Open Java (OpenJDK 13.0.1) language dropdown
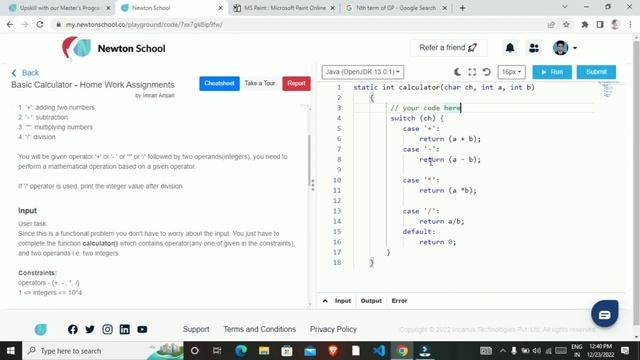Viewport: 640px width, 360px height. (363, 72)
